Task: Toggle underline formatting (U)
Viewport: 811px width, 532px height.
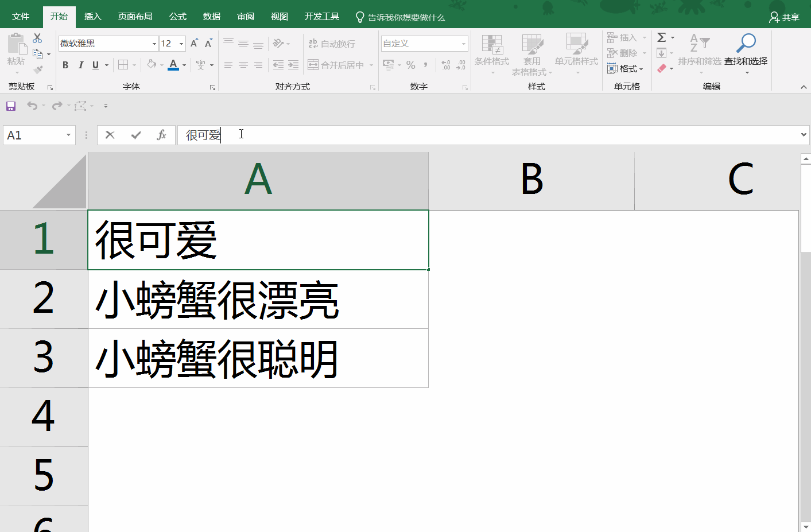Action: click(x=95, y=65)
